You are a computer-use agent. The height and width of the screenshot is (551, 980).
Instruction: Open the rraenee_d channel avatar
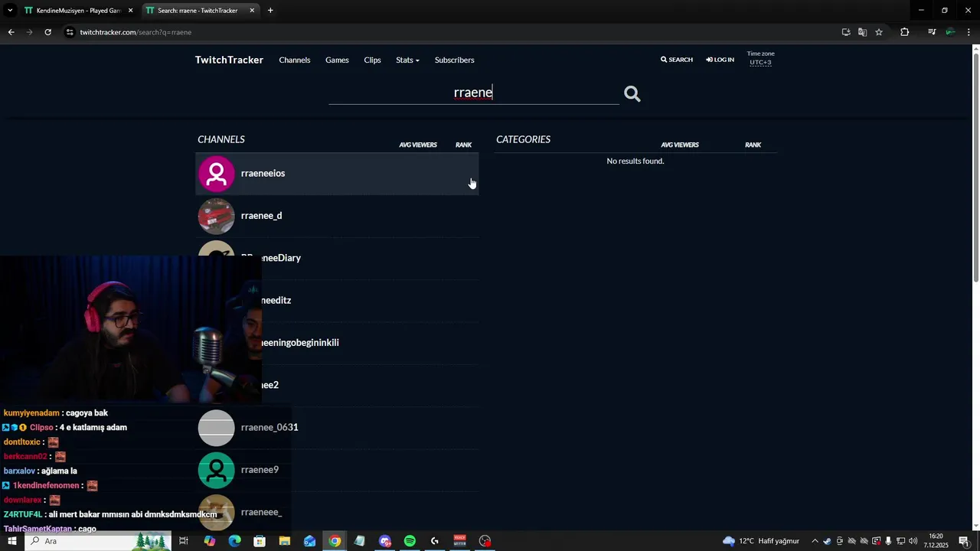217,216
